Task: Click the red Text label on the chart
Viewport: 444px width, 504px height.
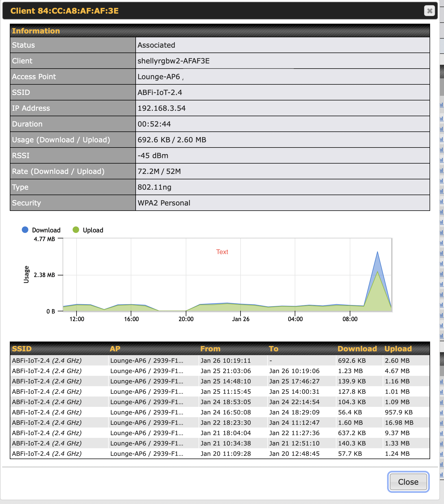Action: click(222, 252)
